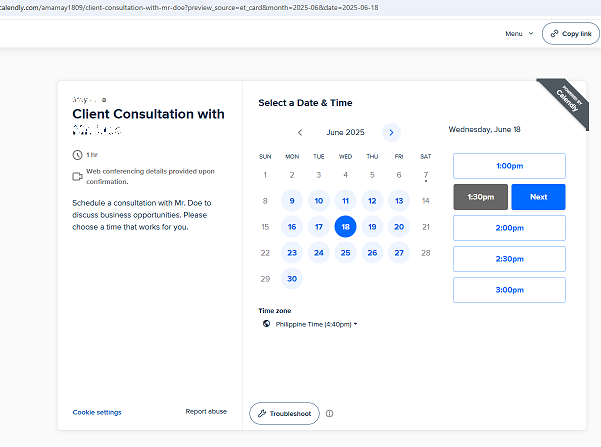Click the "1 hr" duration text

(x=92, y=155)
